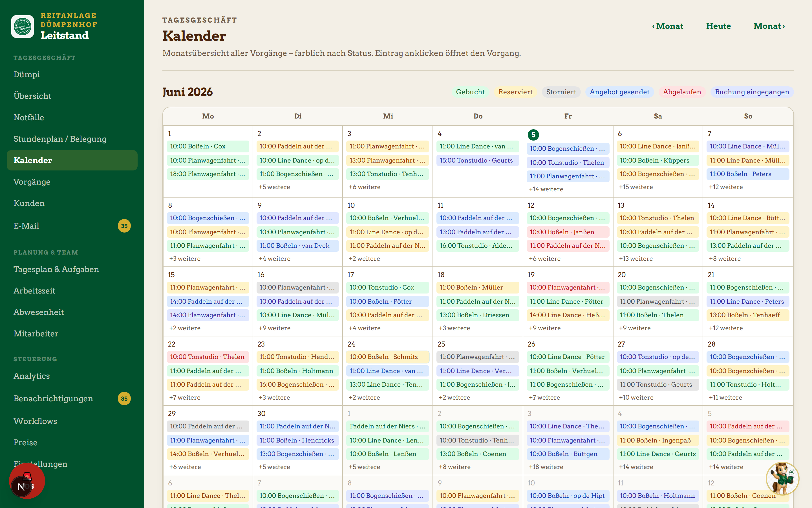The height and width of the screenshot is (508, 812).
Task: Open Mitarbeiter in the sidebar
Action: click(x=72, y=334)
